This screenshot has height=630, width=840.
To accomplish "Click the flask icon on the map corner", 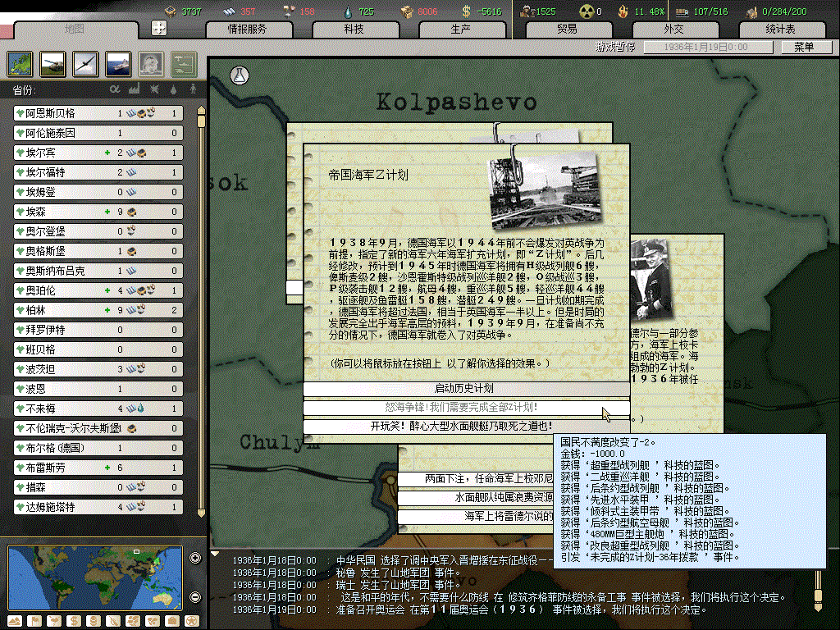I will pyautogui.click(x=240, y=74).
